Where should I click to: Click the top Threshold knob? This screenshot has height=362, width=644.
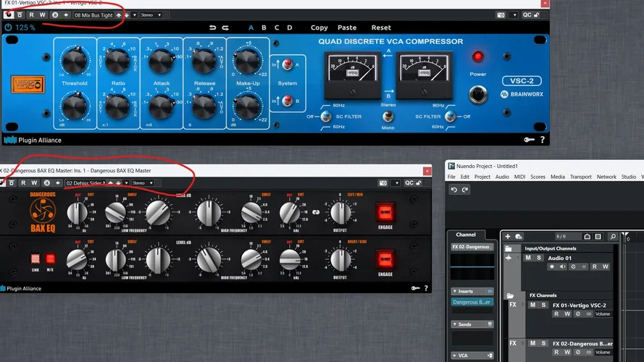(x=75, y=61)
